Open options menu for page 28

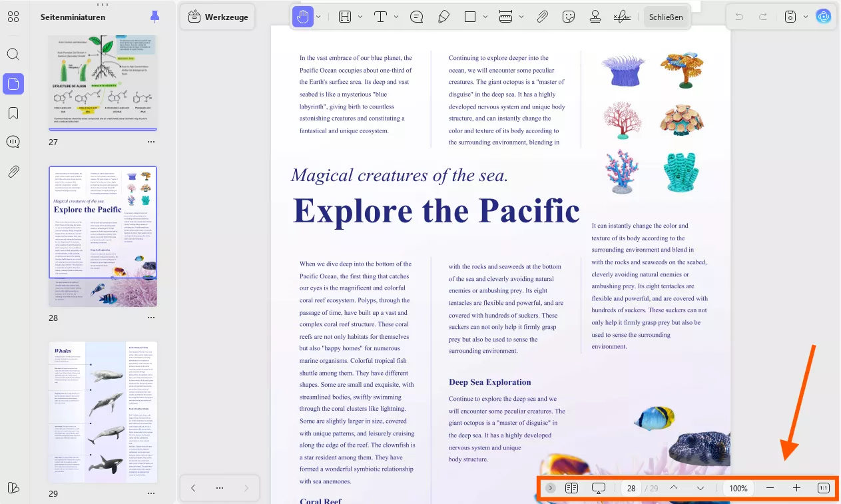151,318
